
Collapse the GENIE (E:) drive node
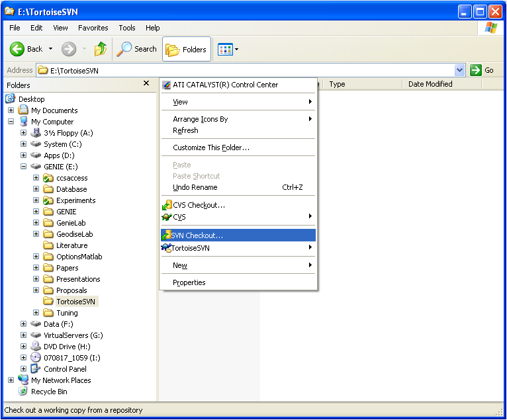coord(24,167)
